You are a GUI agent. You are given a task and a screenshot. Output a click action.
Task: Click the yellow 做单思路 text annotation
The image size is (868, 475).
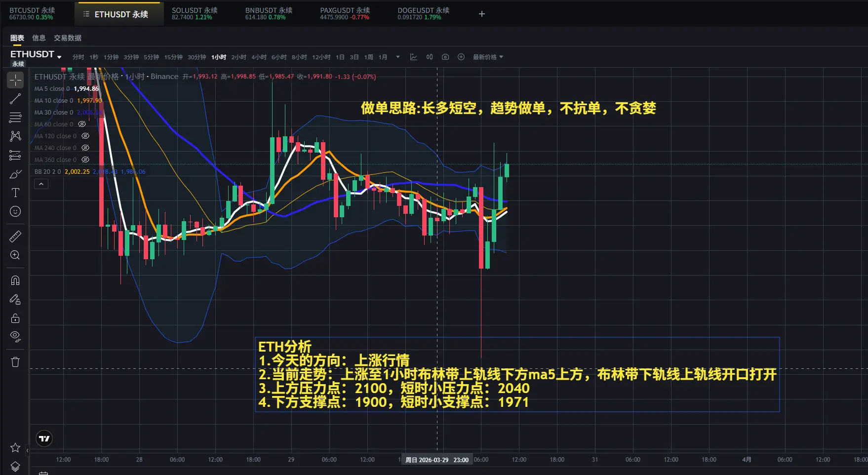pos(509,108)
